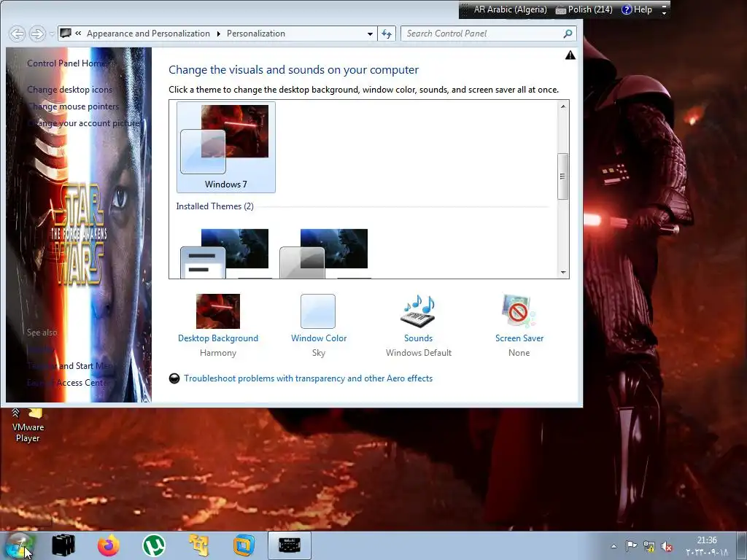
Task: Click the theme list scroll up arrow
Action: pos(563,106)
